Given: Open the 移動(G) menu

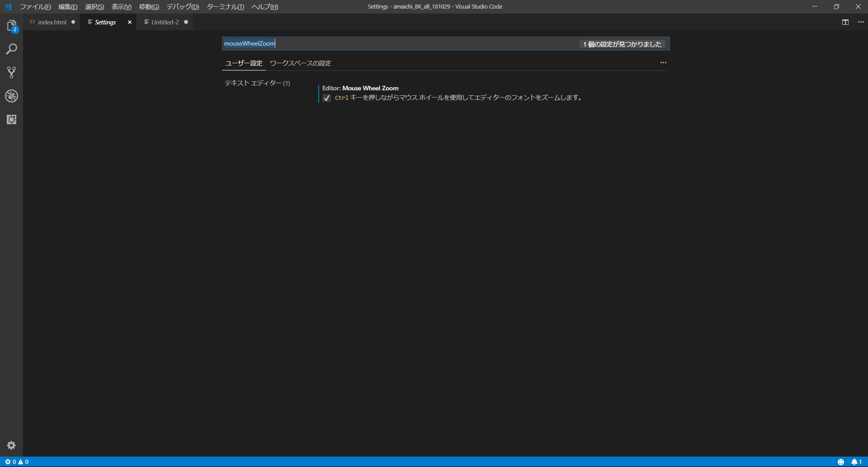Looking at the screenshot, I should [149, 7].
